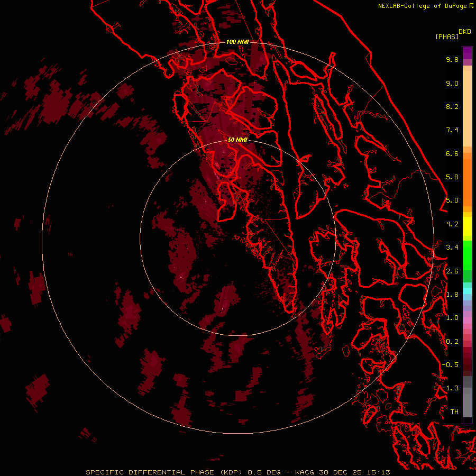This screenshot has height=476, width=476.
Task: Click the 4.2 value on the color scale
Action: point(452,224)
